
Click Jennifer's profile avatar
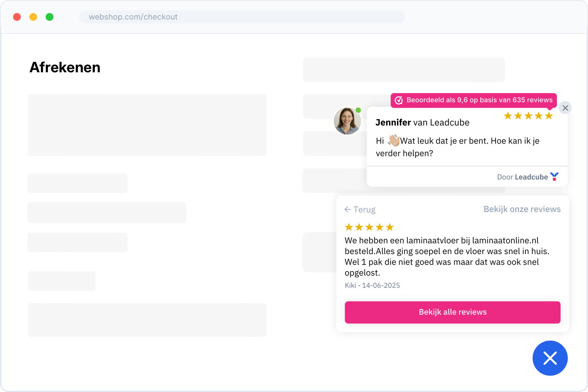(347, 121)
